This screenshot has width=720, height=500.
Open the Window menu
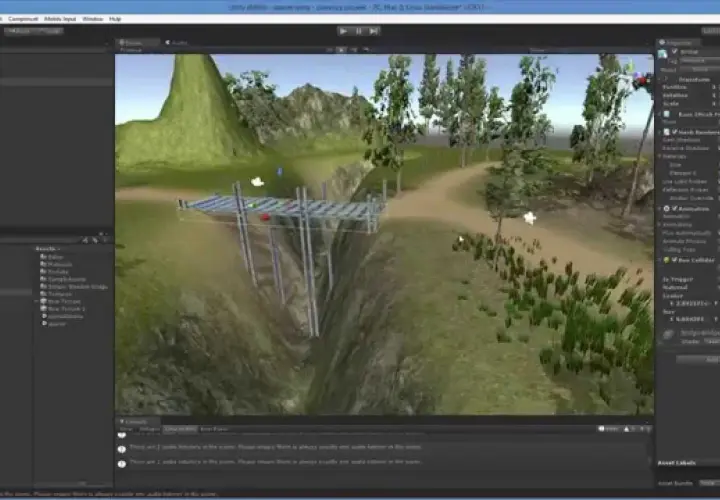pos(92,19)
